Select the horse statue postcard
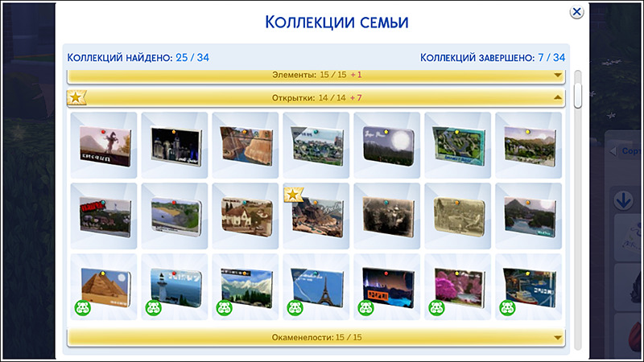This screenshot has height=362, width=644. tap(104, 146)
